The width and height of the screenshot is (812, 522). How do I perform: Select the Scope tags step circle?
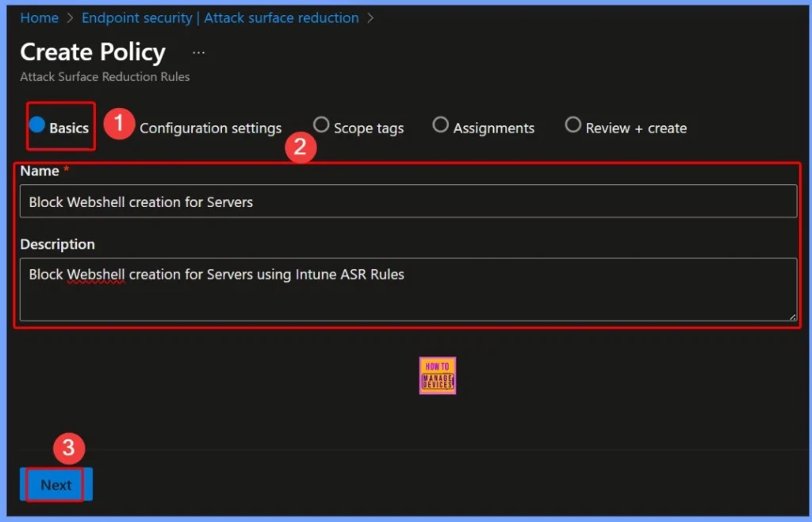click(x=321, y=125)
